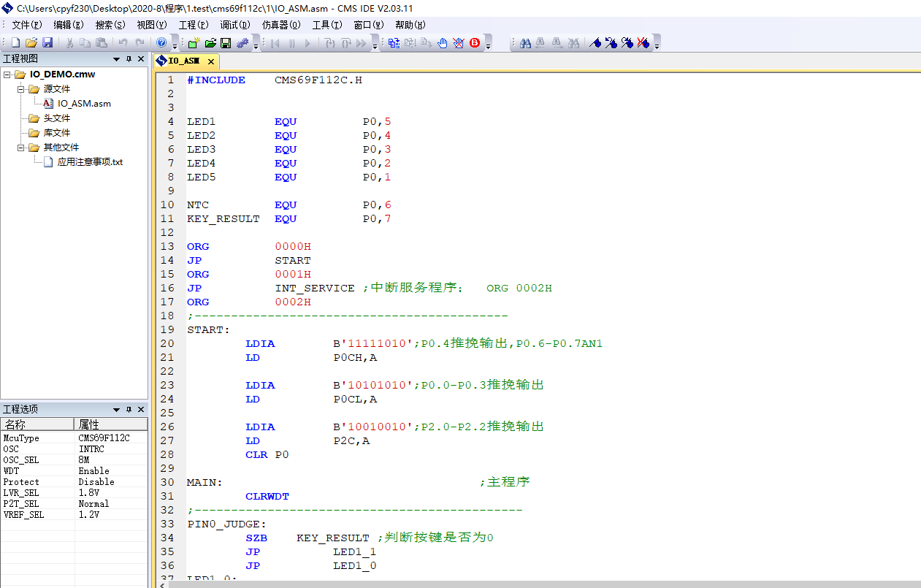The width and height of the screenshot is (921, 588).
Task: Click the 属性 column header
Action: [x=111, y=424]
